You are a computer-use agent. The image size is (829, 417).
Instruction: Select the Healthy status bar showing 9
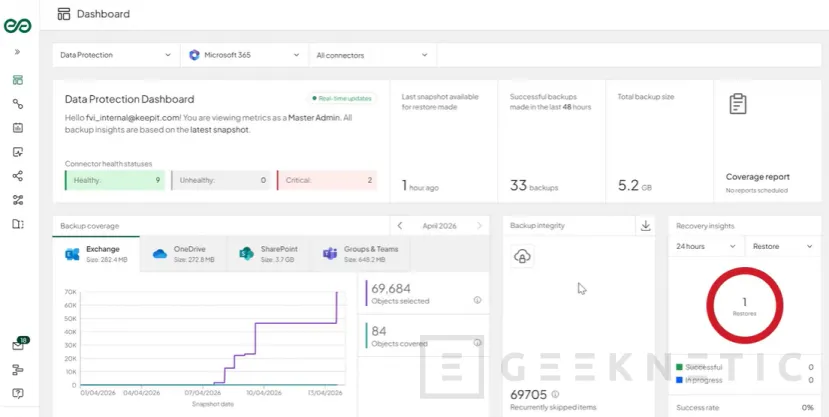click(115, 180)
